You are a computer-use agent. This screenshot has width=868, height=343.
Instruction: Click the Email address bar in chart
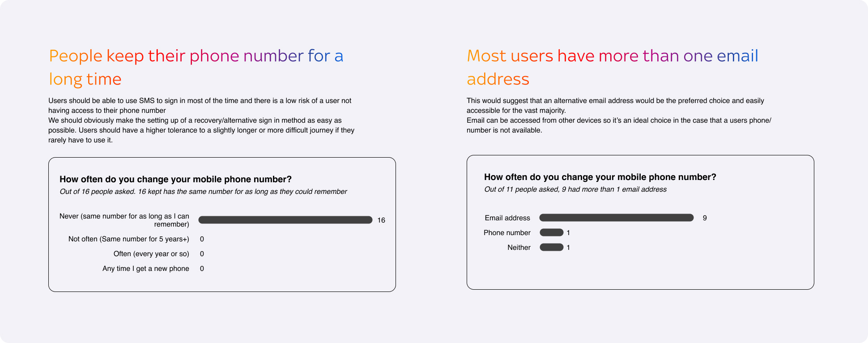(x=617, y=218)
